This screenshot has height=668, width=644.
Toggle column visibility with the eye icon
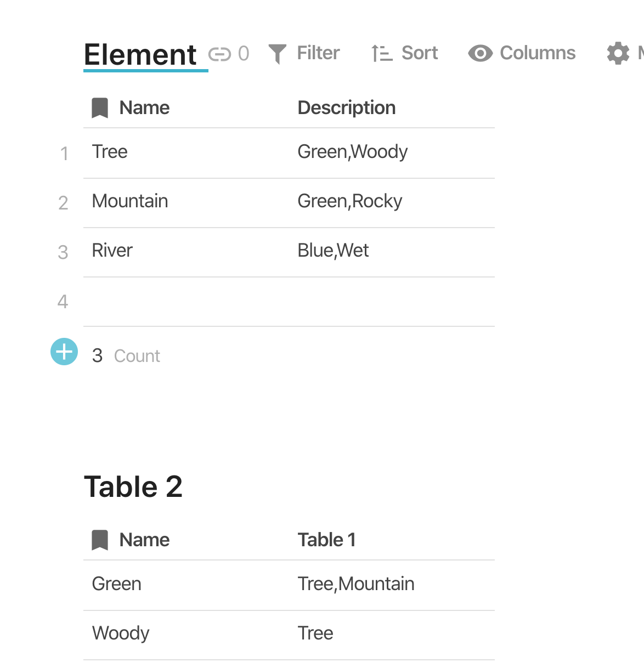pyautogui.click(x=480, y=53)
